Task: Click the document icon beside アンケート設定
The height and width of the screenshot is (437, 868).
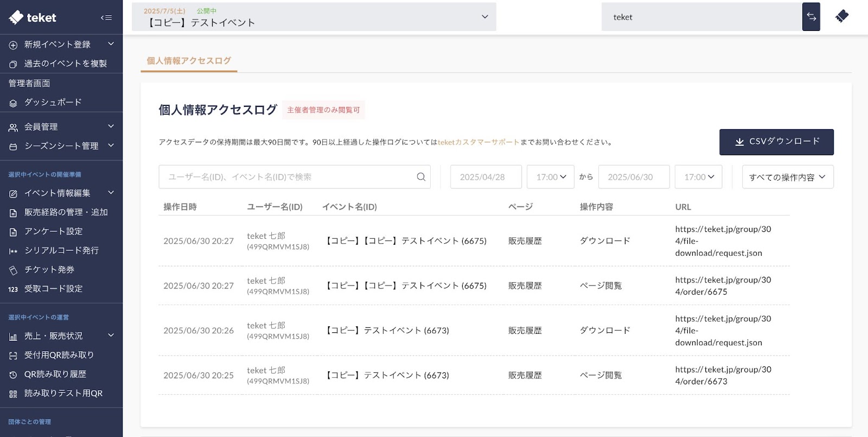Action: coord(13,232)
